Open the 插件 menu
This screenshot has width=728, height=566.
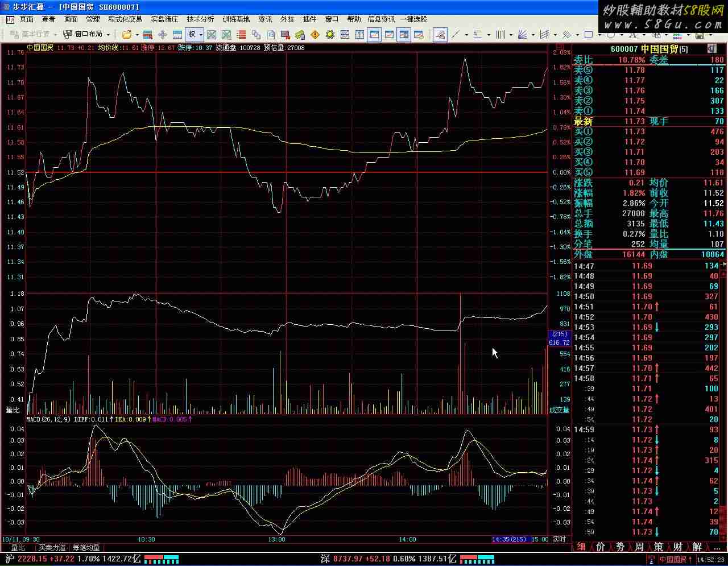[309, 19]
